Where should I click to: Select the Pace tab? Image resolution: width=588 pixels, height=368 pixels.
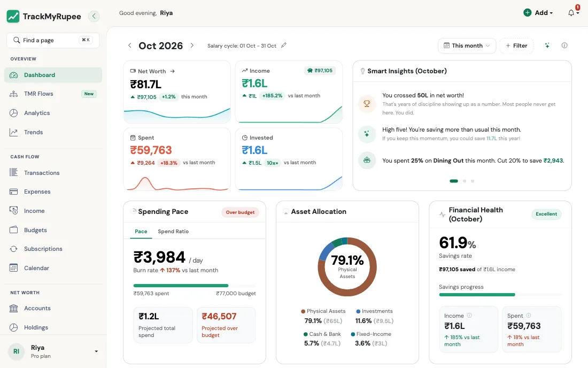pos(141,232)
